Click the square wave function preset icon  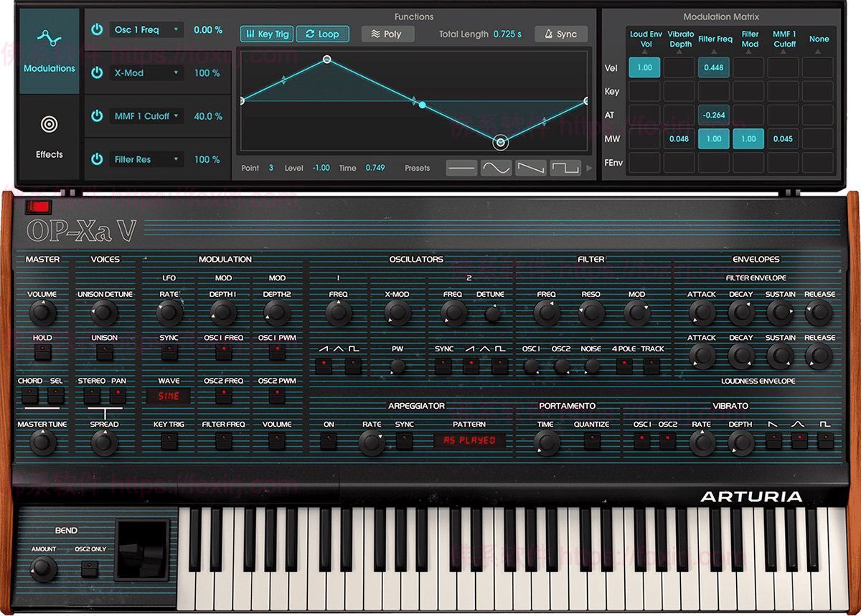click(565, 166)
